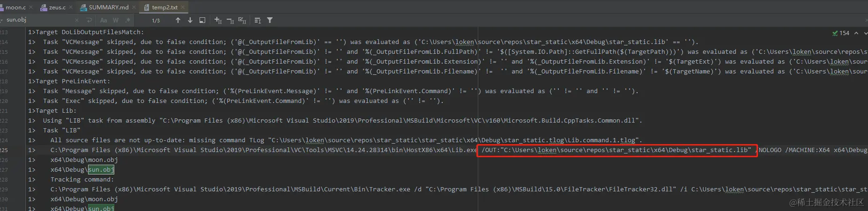The height and width of the screenshot is (211, 868).
Task: Open the SUMMARY.md tab
Action: (108, 7)
